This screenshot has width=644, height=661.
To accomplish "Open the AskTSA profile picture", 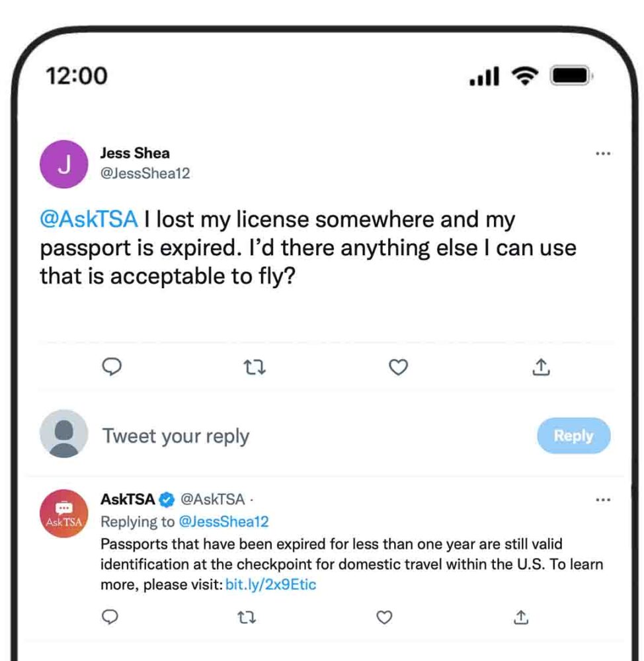I will click(x=63, y=514).
